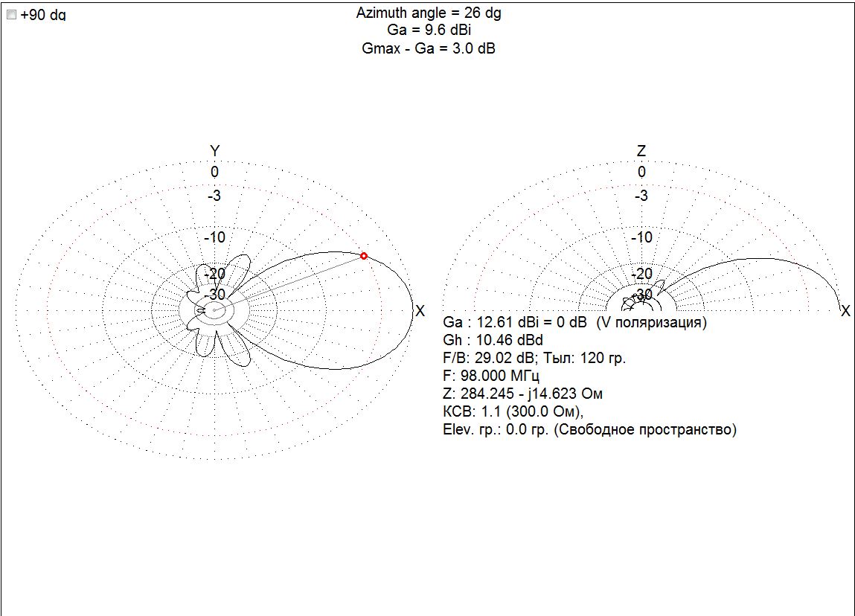Click the red azimuth marker on the pattern
This screenshot has height=616, width=855.
pyautogui.click(x=364, y=256)
